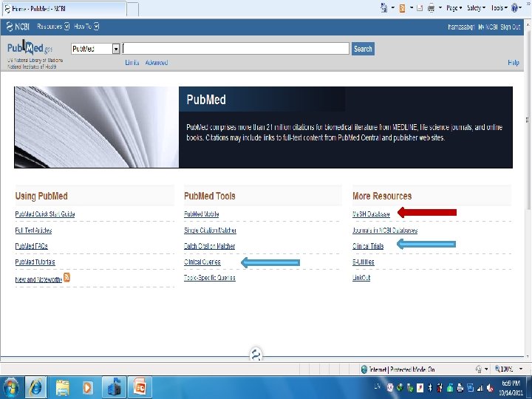Open the Journals in NCBI Databases link
532x399 pixels.
(385, 230)
